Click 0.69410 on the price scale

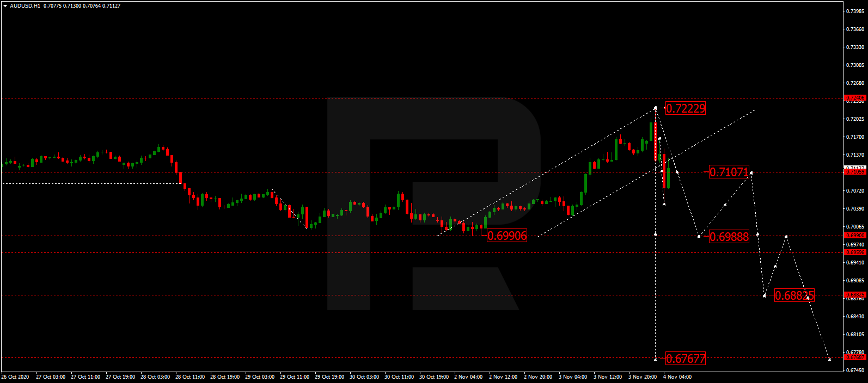click(x=855, y=262)
